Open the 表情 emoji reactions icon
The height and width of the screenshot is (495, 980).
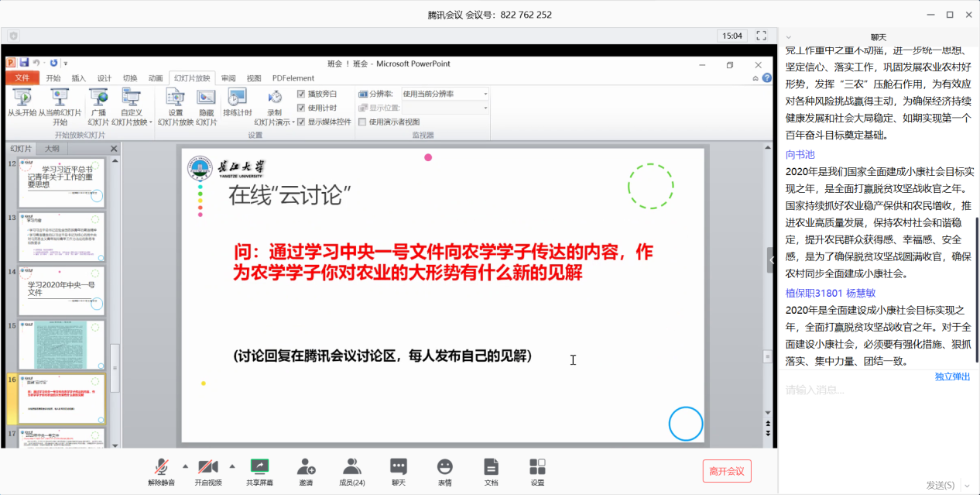pyautogui.click(x=444, y=467)
